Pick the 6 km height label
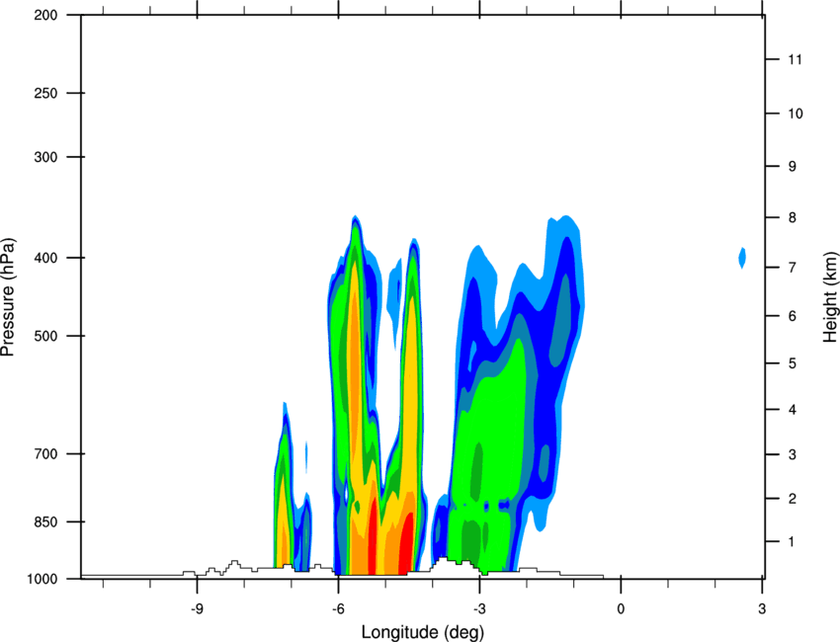840x642 pixels. pyautogui.click(x=793, y=316)
